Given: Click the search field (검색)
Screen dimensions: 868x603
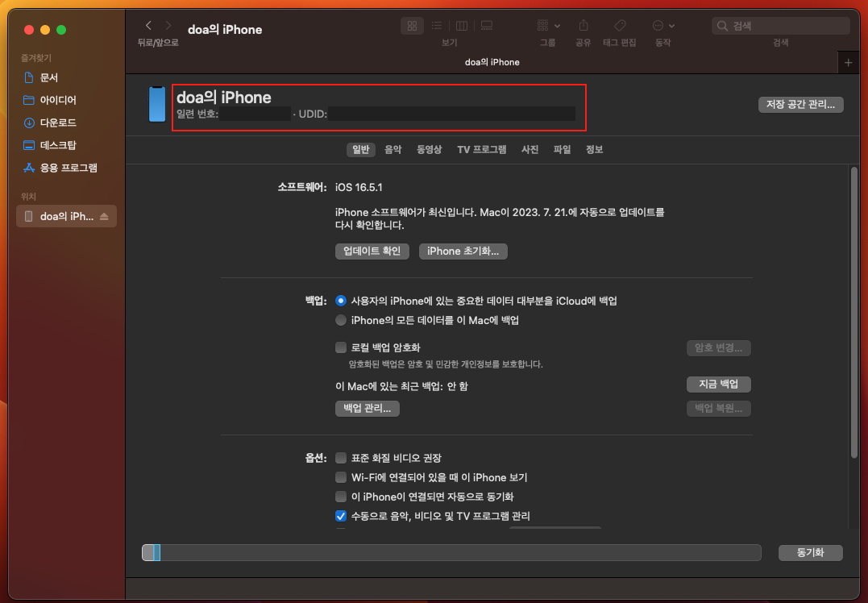Looking at the screenshot, I should click(780, 26).
